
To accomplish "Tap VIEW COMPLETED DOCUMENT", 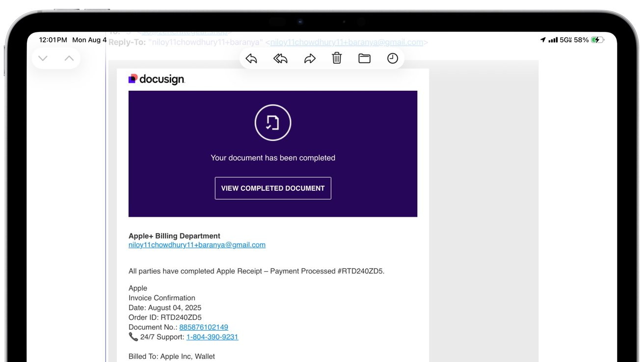I will click(273, 188).
